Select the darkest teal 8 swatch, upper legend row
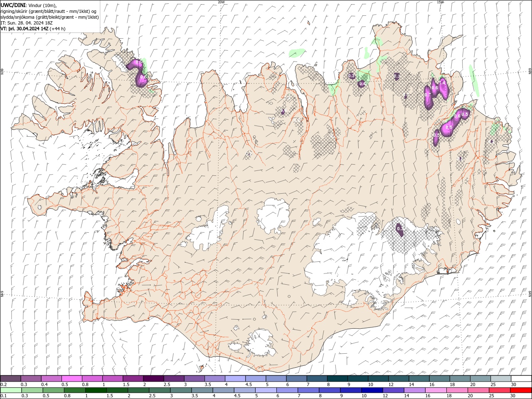This screenshot has height=399, width=532. [337, 378]
